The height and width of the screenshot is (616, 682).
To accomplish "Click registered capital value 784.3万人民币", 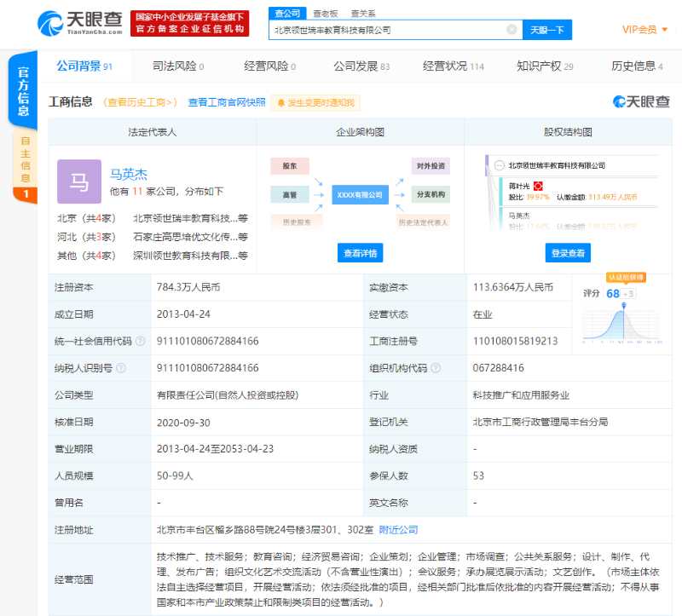I will 188,287.
